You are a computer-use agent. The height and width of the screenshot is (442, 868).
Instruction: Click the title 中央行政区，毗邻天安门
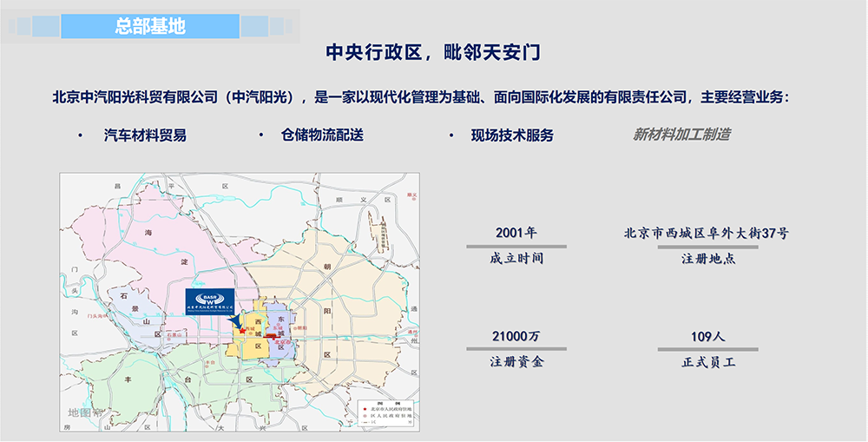(433, 53)
